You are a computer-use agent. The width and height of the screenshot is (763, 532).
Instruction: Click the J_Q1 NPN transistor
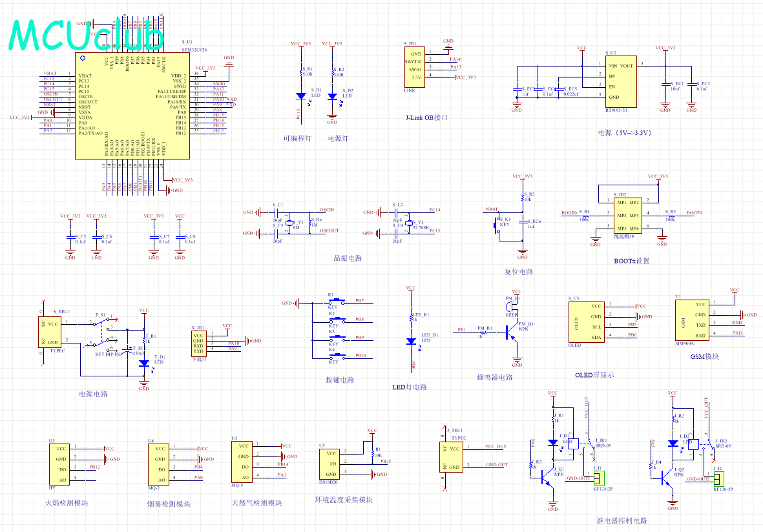tap(547, 478)
